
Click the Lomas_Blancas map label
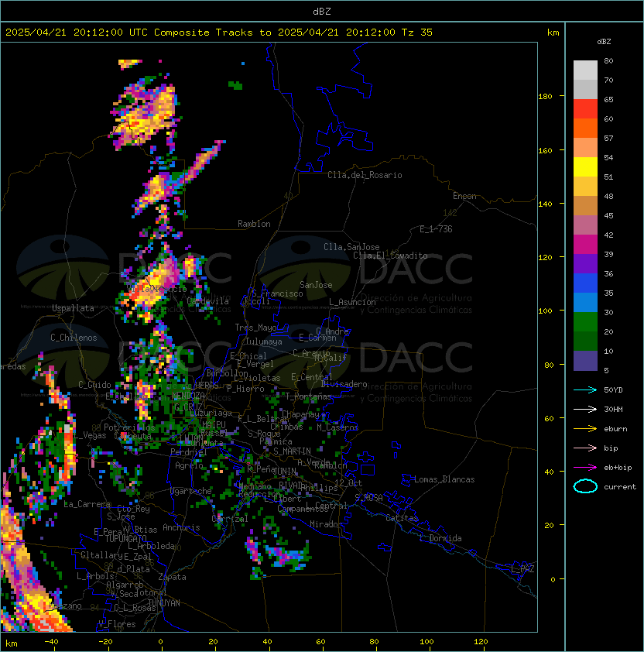coord(444,479)
